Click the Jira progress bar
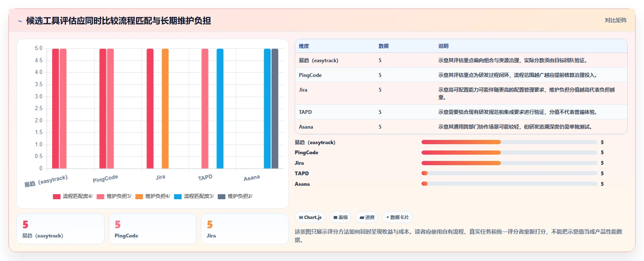 (509, 163)
